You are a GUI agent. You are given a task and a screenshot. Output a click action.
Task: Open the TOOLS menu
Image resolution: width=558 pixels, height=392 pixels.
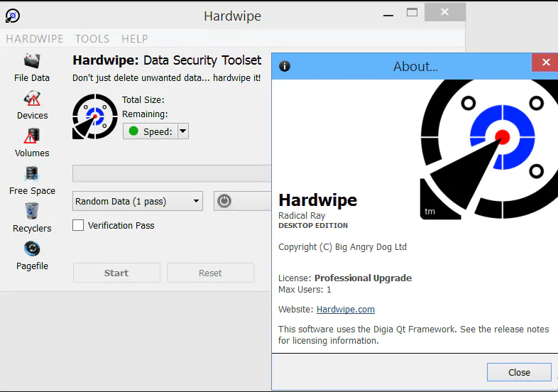(x=92, y=38)
